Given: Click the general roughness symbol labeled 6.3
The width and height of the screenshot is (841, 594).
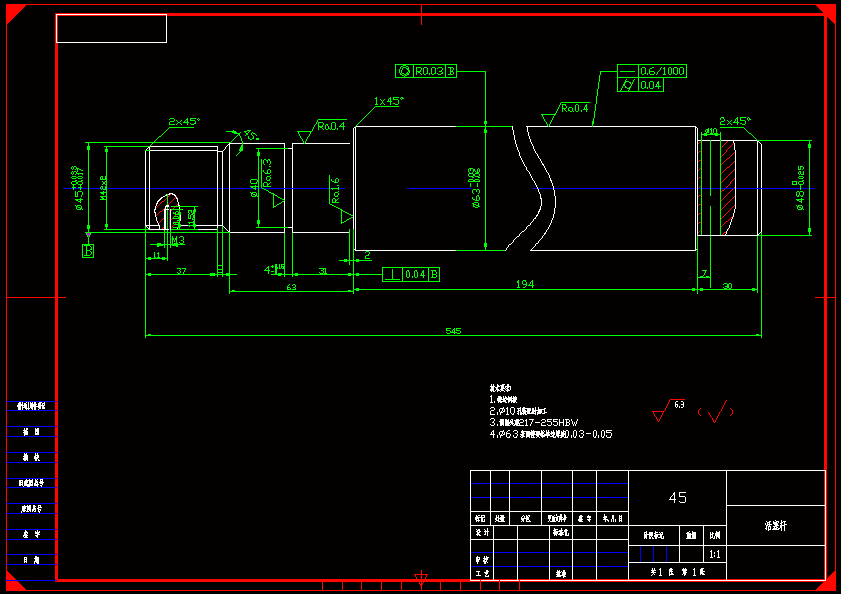Looking at the screenshot, I should point(669,410).
